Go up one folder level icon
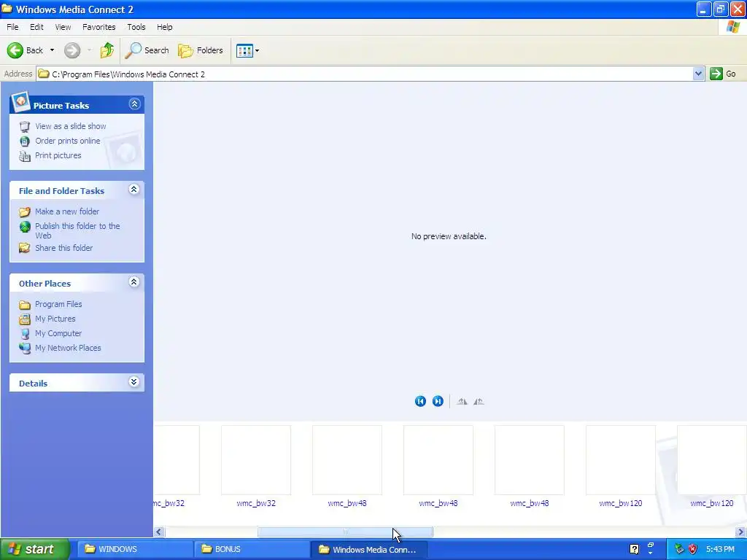The height and width of the screenshot is (560, 747). pos(107,50)
